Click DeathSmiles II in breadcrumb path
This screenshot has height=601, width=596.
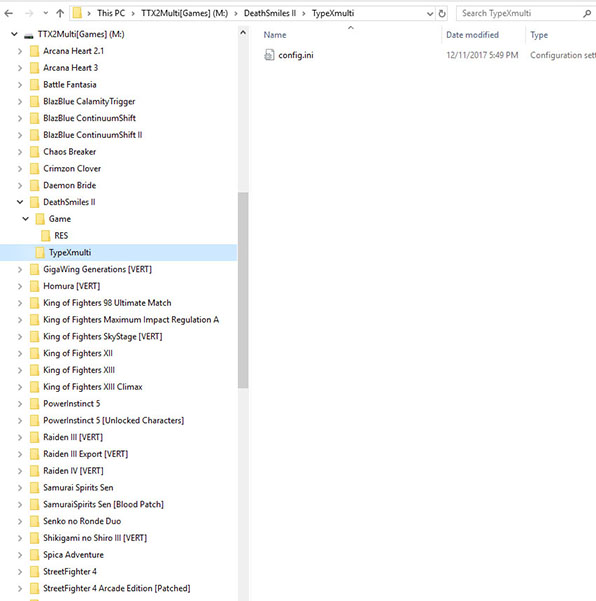[270, 13]
